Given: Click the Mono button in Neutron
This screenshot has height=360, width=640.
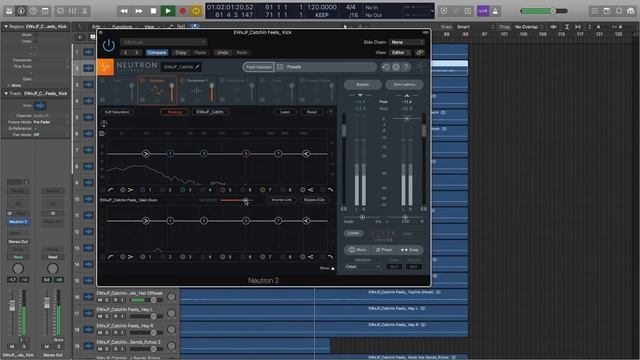Looking at the screenshot, I should [358, 250].
